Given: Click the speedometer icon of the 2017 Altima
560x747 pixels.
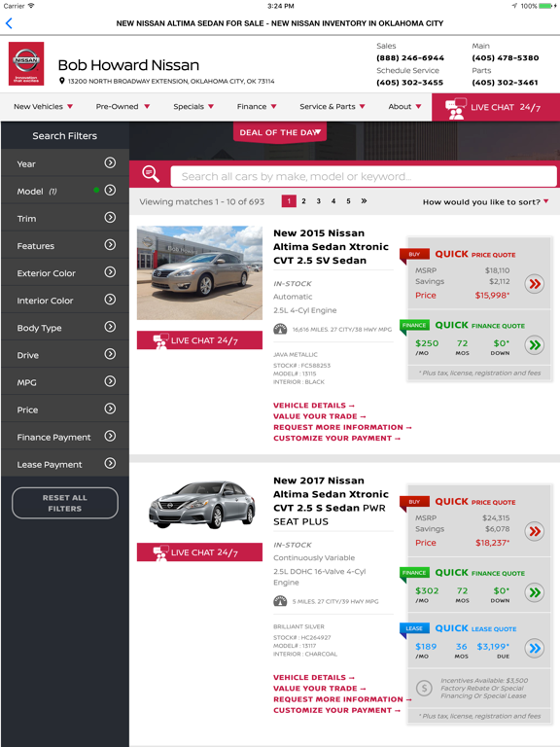Looking at the screenshot, I should click(x=280, y=601).
